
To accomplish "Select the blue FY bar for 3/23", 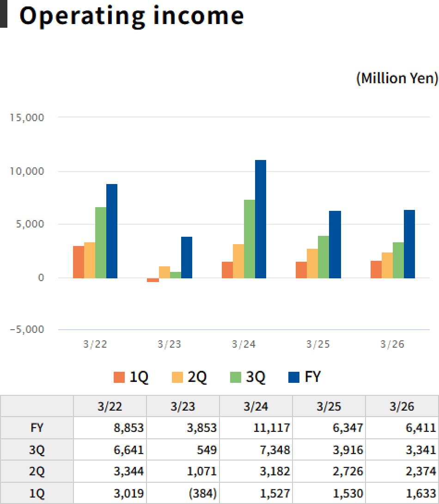I will pyautogui.click(x=187, y=258).
